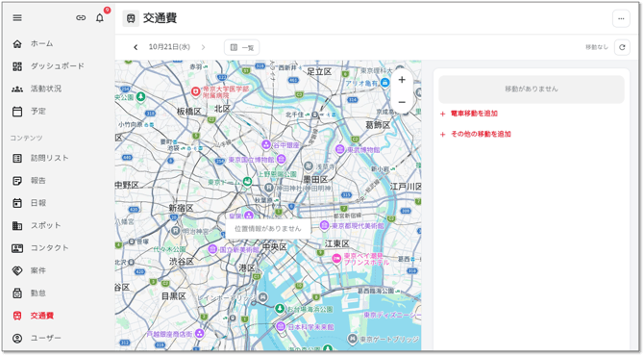The width and height of the screenshot is (644, 356).
Task: Click the コンタクト card icon
Action: click(17, 248)
